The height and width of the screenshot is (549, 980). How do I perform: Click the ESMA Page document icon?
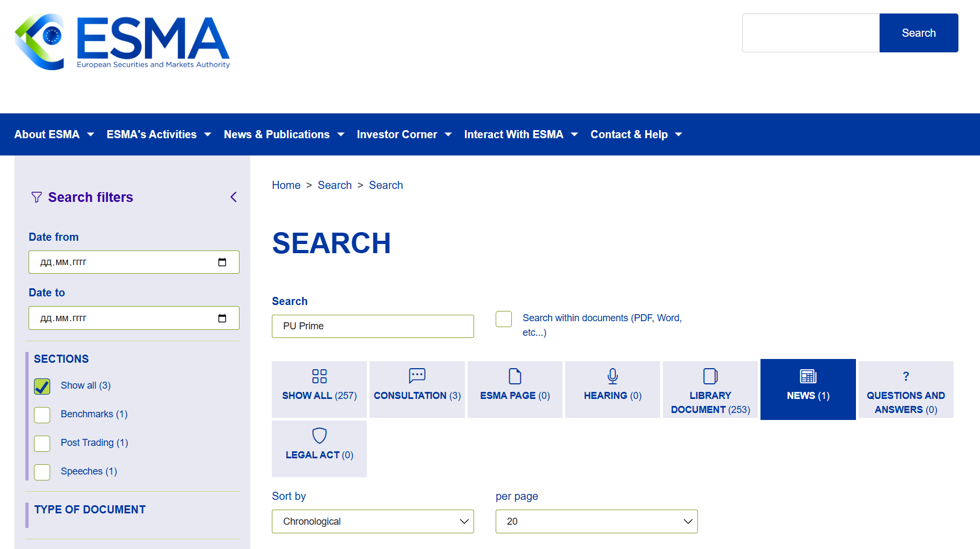[x=515, y=376]
